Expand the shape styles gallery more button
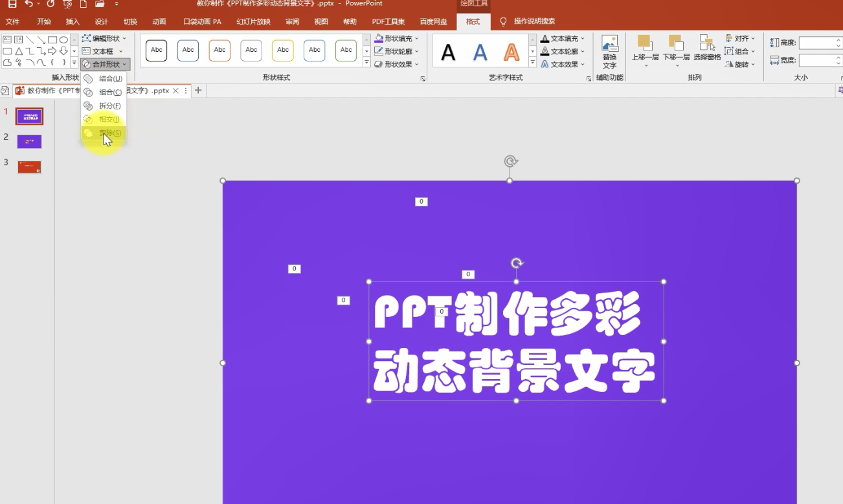The image size is (843, 504). [x=366, y=63]
